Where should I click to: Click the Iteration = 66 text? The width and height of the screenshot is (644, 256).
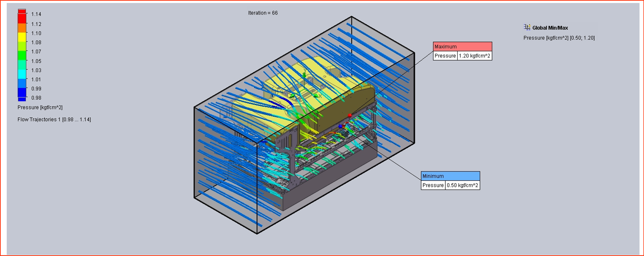pos(263,13)
